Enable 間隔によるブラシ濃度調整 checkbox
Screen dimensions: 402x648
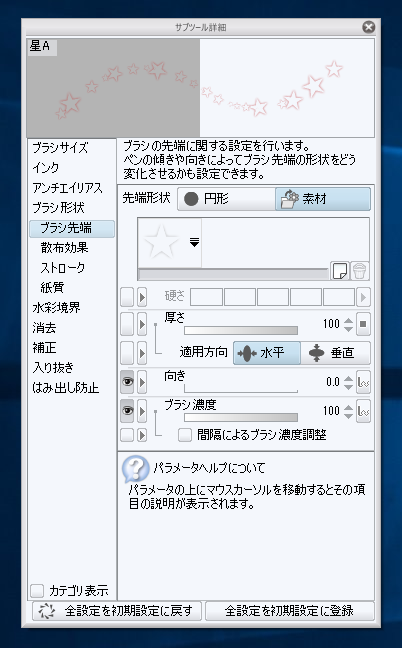tap(185, 435)
